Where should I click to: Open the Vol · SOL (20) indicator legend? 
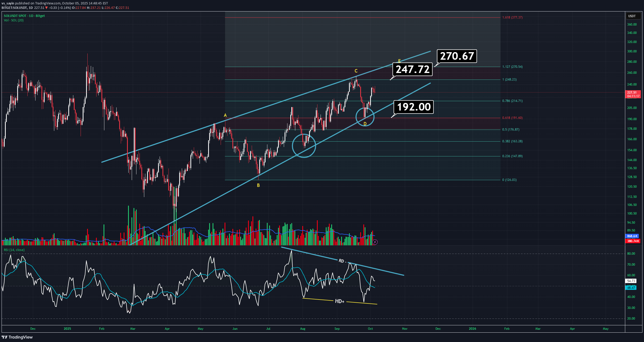pos(14,20)
